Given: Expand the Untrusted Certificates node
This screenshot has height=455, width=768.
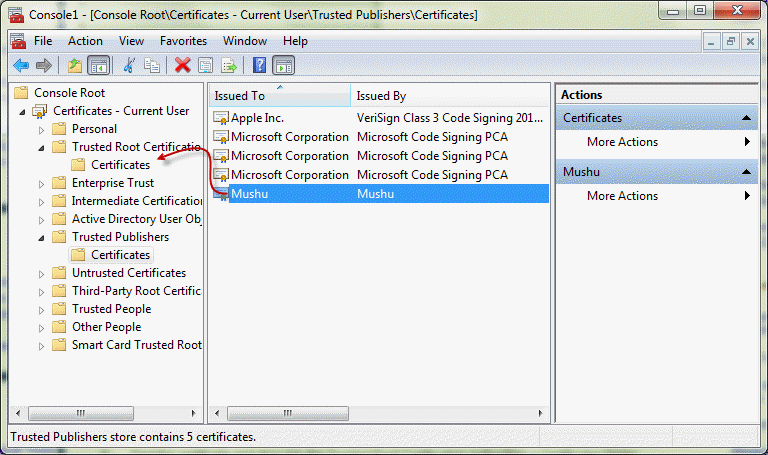Looking at the screenshot, I should 42,274.
